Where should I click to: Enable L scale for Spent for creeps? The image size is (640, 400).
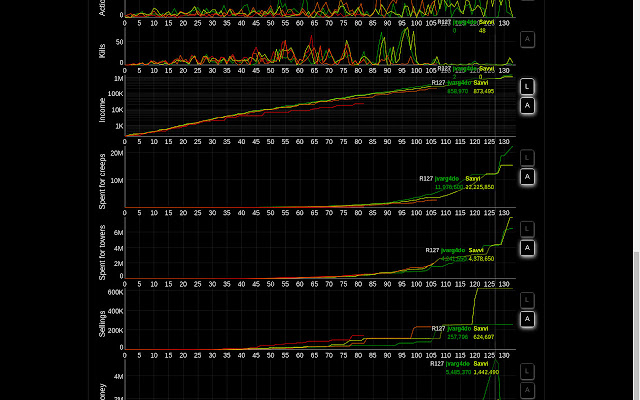pyautogui.click(x=527, y=158)
